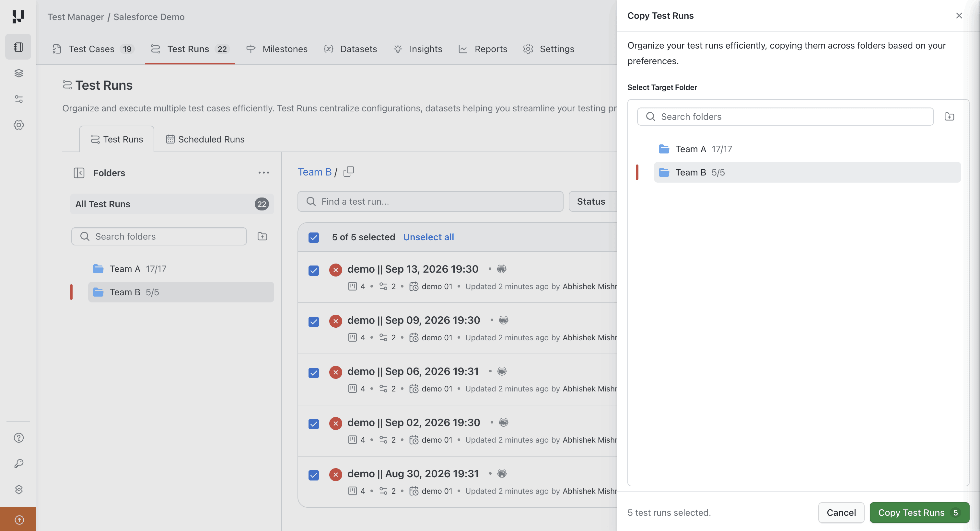
Task: Click Salesforce Demo breadcrumb text
Action: click(149, 17)
